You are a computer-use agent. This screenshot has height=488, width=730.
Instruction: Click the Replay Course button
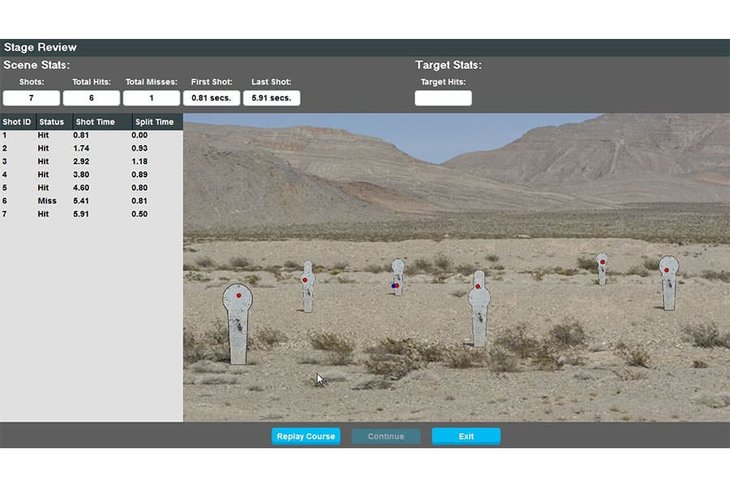[306, 436]
